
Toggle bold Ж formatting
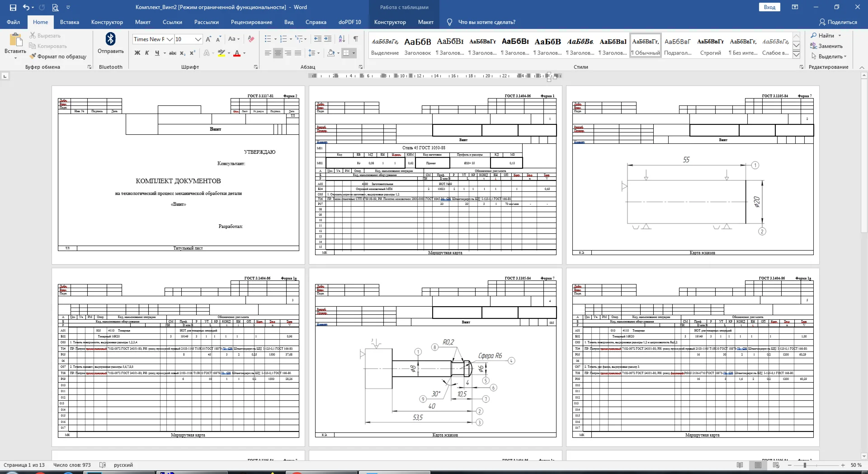coord(137,53)
